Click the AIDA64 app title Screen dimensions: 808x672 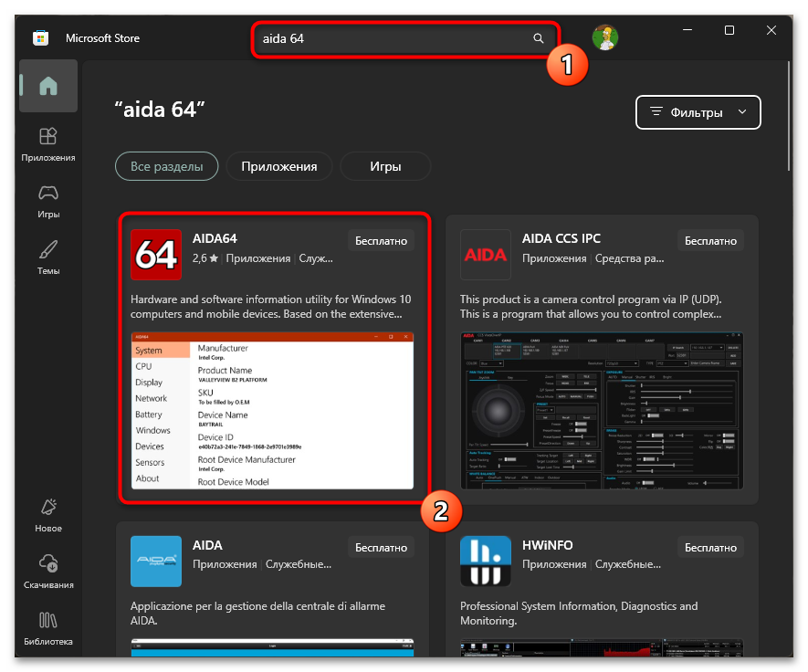(215, 238)
